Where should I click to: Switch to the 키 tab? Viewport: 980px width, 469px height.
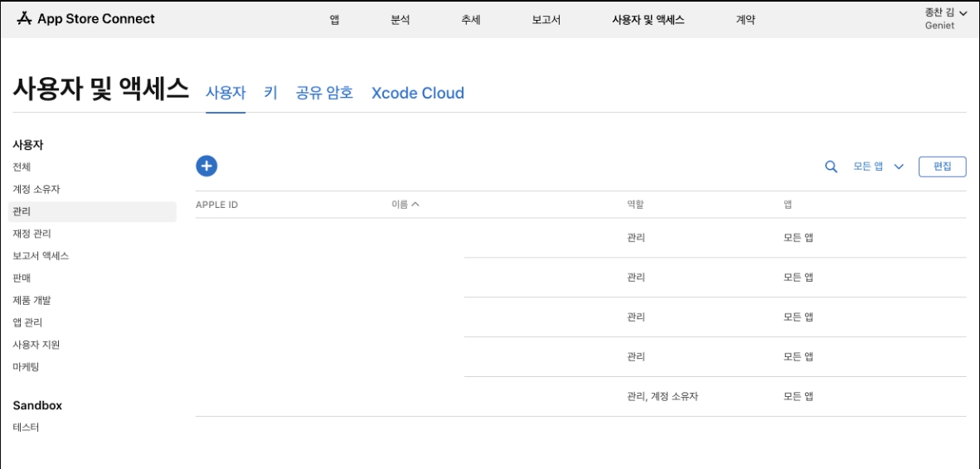[x=270, y=93]
